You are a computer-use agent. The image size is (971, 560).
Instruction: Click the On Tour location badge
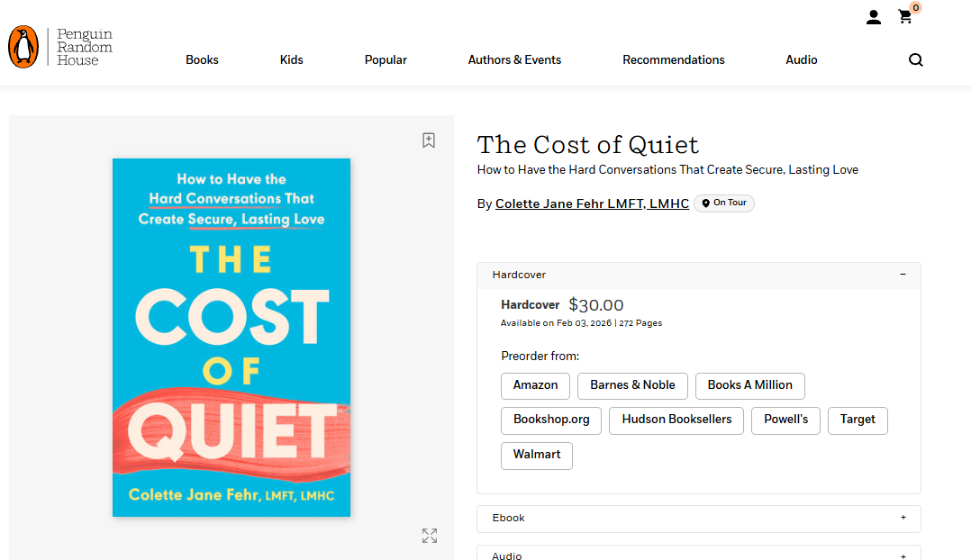coord(724,203)
